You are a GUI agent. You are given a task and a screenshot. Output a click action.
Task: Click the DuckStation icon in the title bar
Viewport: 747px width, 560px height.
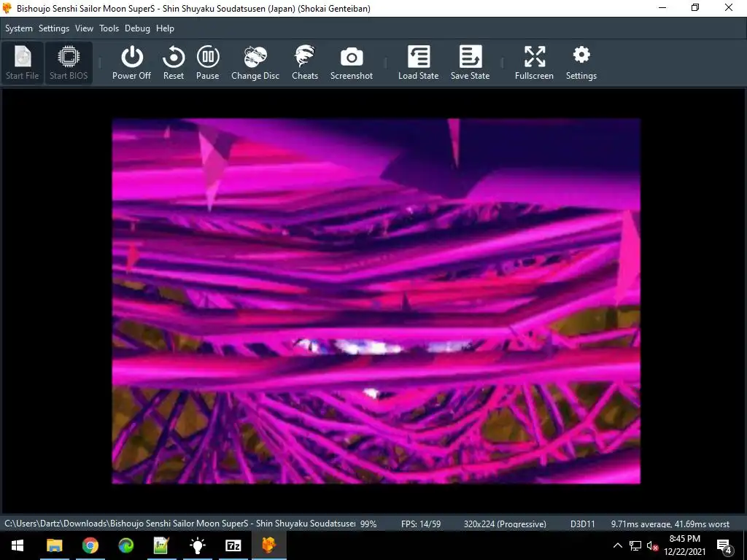pos(7,8)
